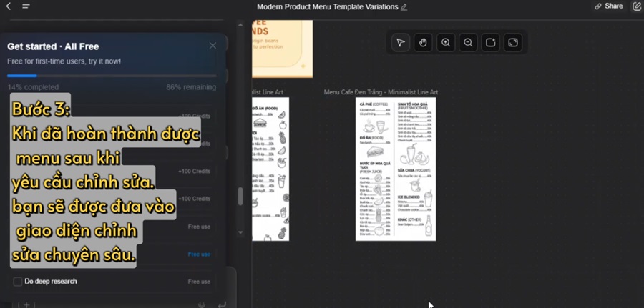Click the chat panel vertical scrollbar thumb
Screen dimensions: 644x308
[x=240, y=197]
